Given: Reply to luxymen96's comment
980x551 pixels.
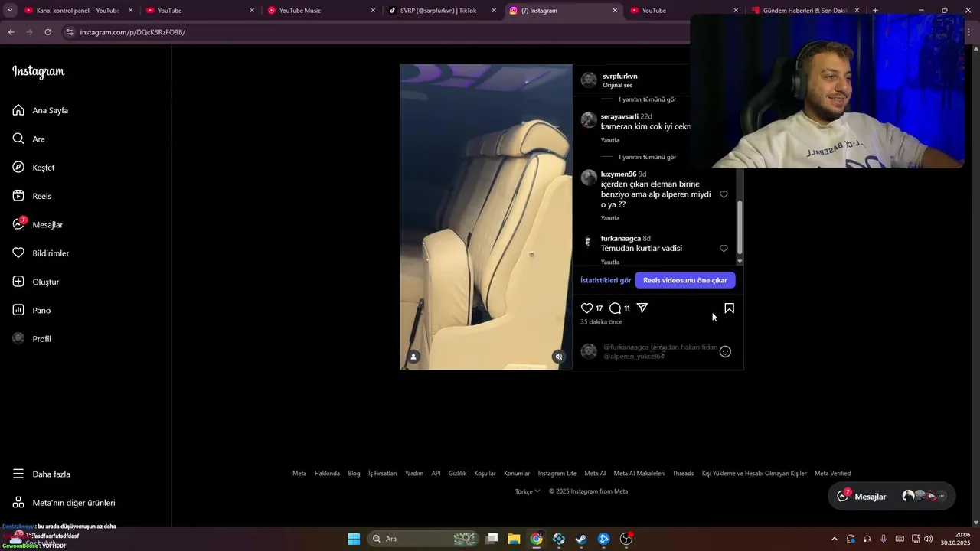Looking at the screenshot, I should [x=610, y=219].
